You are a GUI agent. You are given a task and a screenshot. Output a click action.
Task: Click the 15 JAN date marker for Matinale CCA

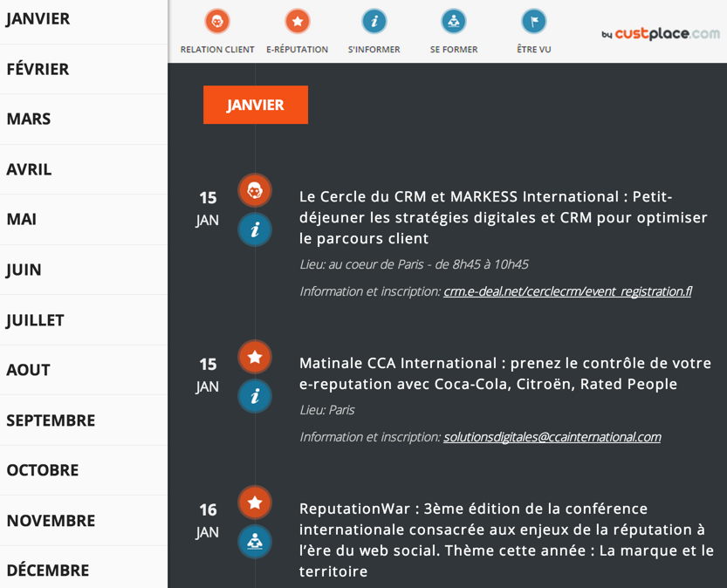coord(207,369)
